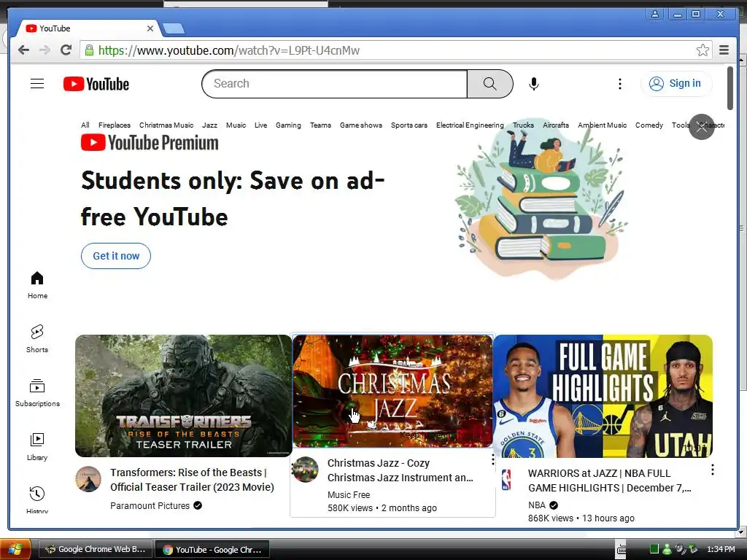Open Paramount Pictures channel avatar

click(x=88, y=478)
